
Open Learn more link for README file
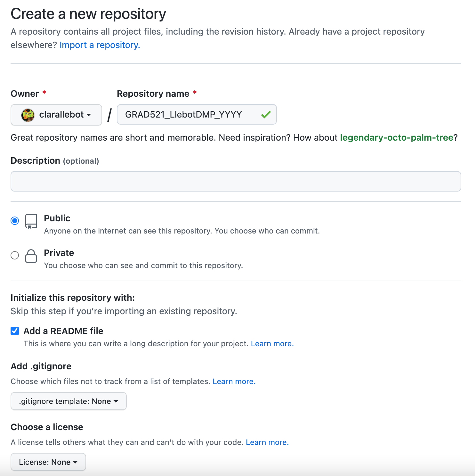(x=272, y=344)
